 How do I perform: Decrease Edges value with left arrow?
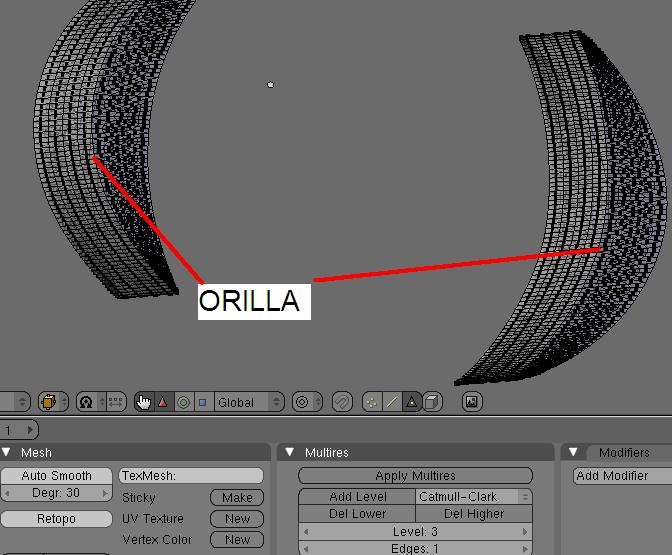tap(306, 549)
